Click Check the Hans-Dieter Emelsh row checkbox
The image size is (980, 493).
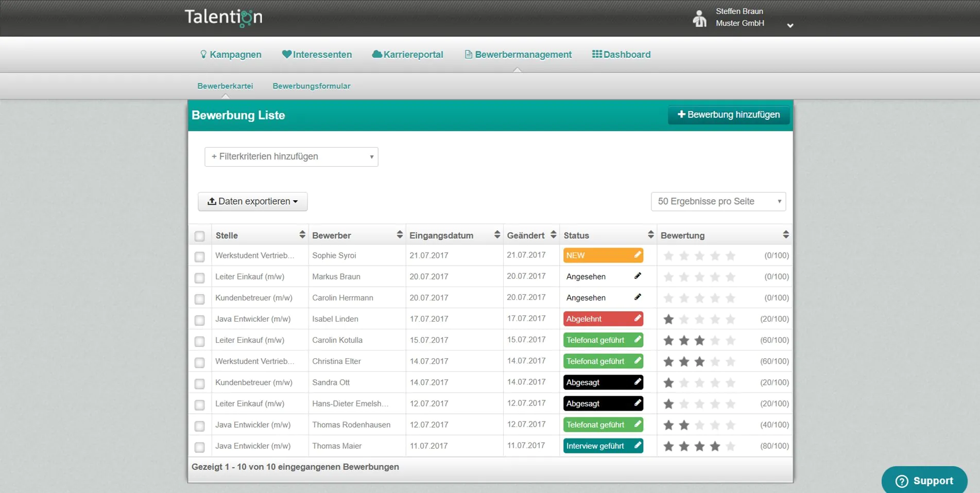pos(200,404)
